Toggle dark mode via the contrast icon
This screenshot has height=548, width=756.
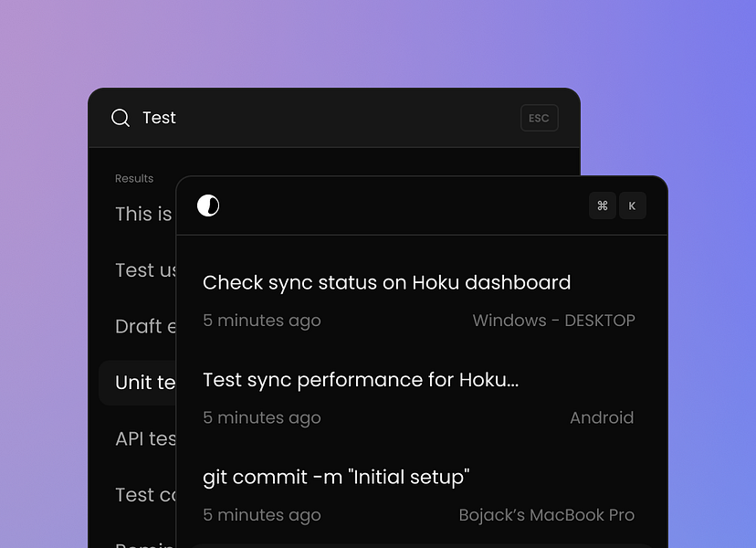point(207,205)
